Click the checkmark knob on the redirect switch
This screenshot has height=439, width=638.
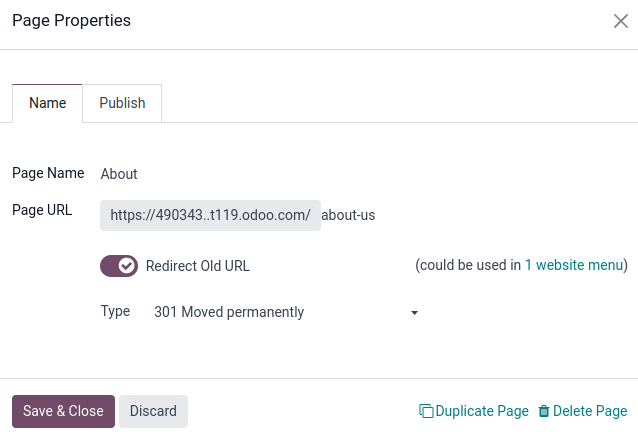(126, 266)
